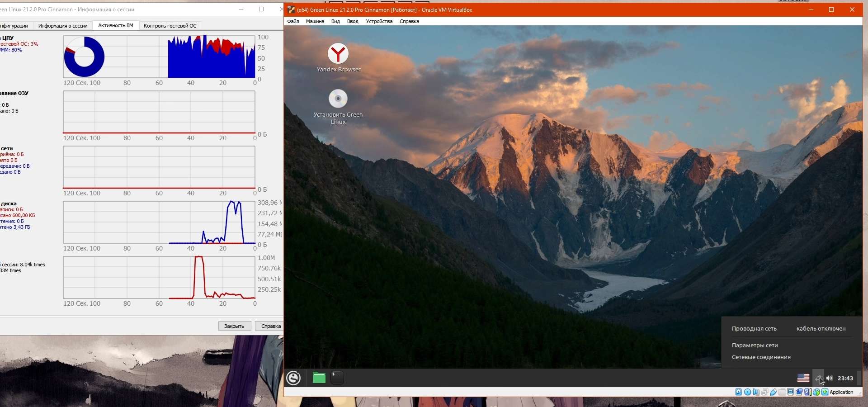Click the CPU load donut chart
868x407 pixels.
click(84, 57)
